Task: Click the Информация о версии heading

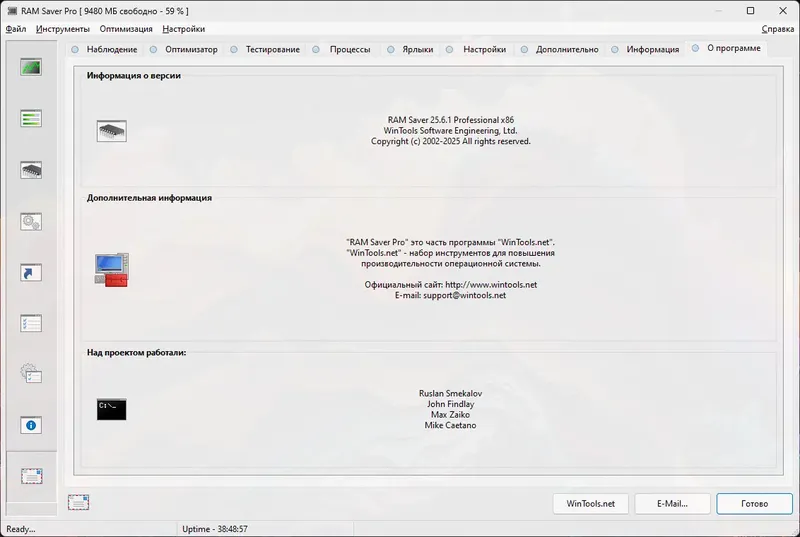Action: click(134, 75)
